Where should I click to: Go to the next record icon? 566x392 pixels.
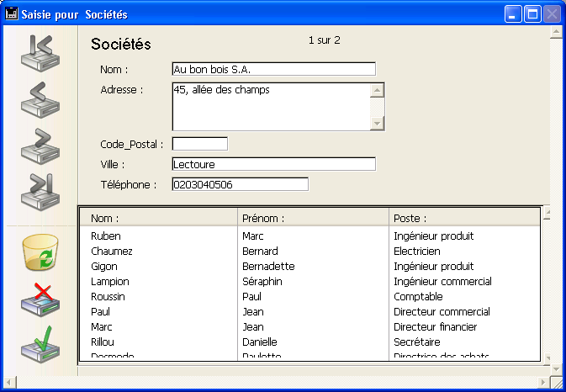pos(40,145)
